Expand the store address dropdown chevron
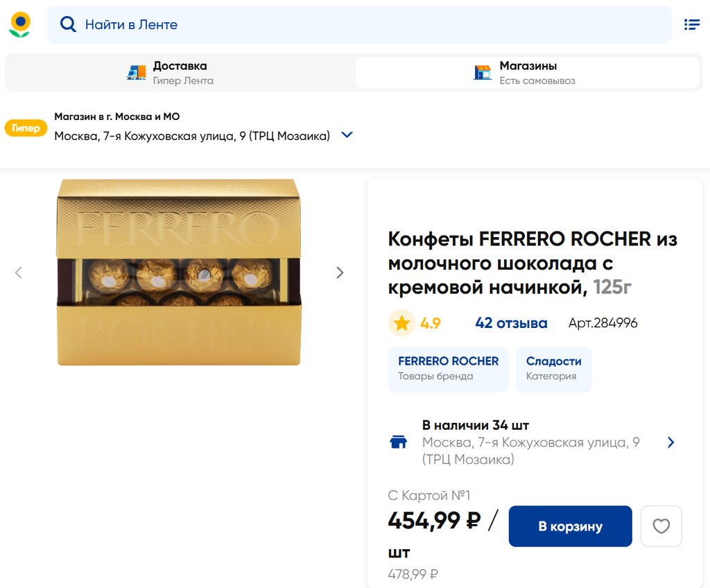The image size is (710, 588). point(347,135)
